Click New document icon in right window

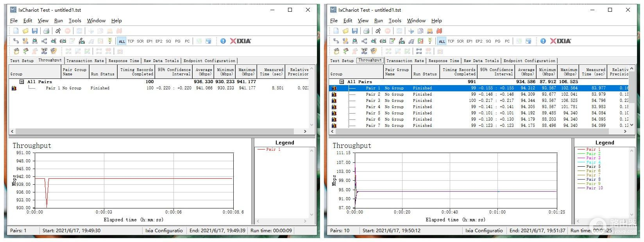[336, 31]
